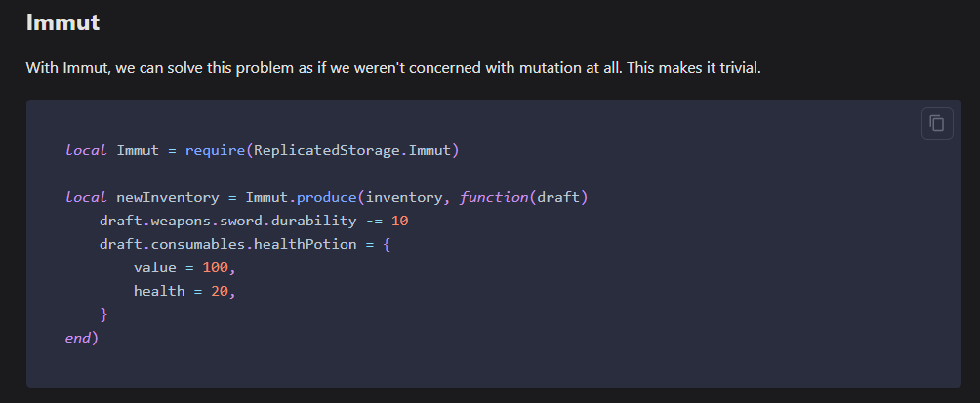Click the "Immut" section heading

click(62, 22)
